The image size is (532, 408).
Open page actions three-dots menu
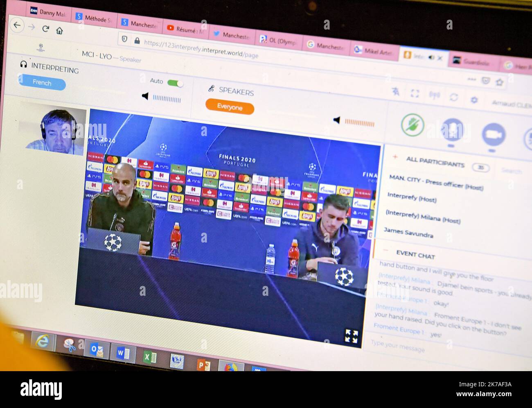(471, 79)
